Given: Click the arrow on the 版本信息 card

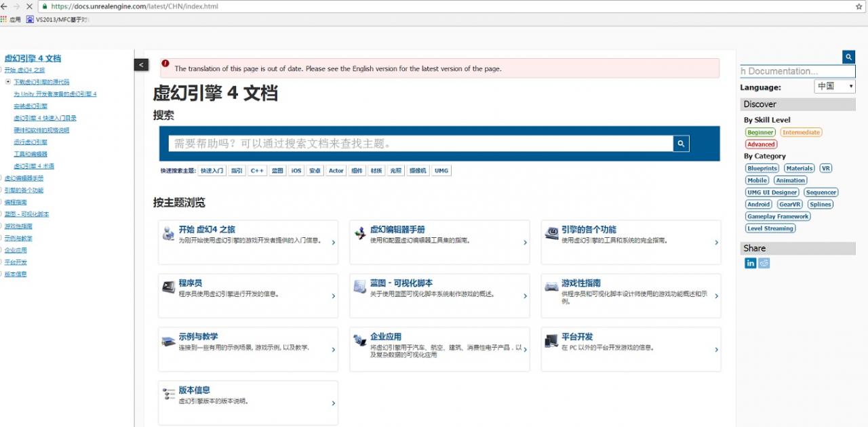Looking at the screenshot, I should tap(333, 403).
